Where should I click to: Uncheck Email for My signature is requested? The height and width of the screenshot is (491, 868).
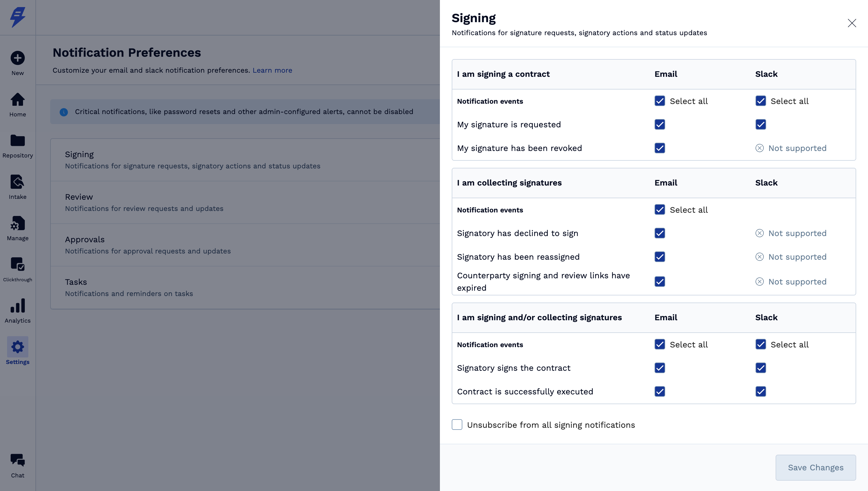pos(660,124)
